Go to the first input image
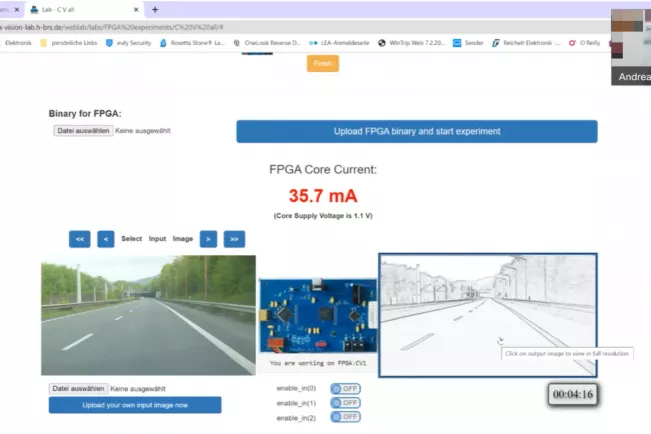The height and width of the screenshot is (434, 651). [x=79, y=239]
